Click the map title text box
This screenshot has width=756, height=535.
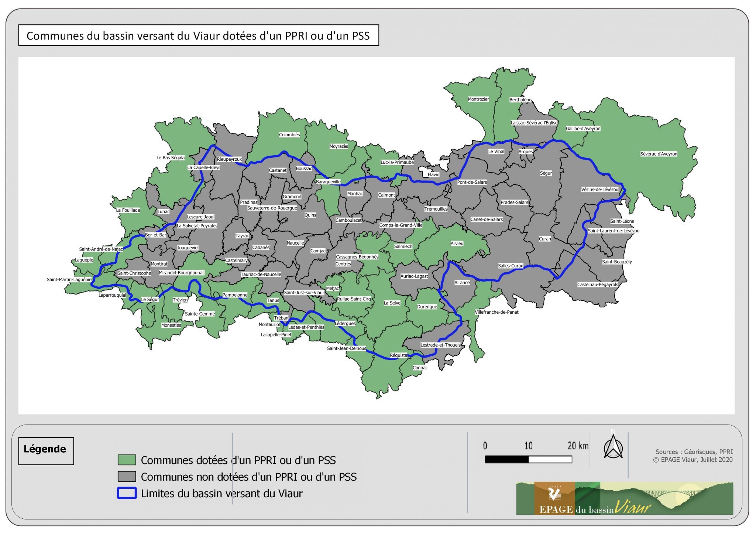[198, 35]
